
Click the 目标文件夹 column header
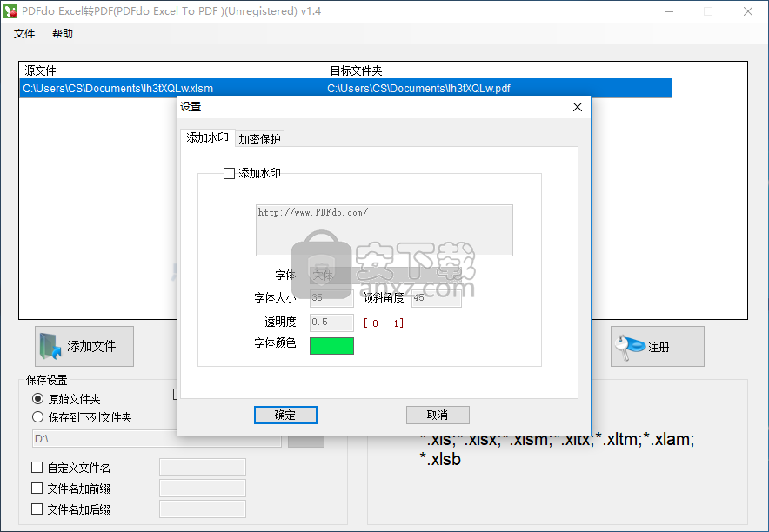point(498,70)
